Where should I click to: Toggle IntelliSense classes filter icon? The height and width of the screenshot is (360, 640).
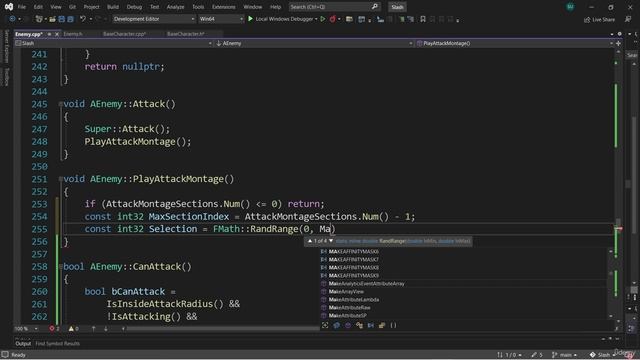tap(359, 325)
